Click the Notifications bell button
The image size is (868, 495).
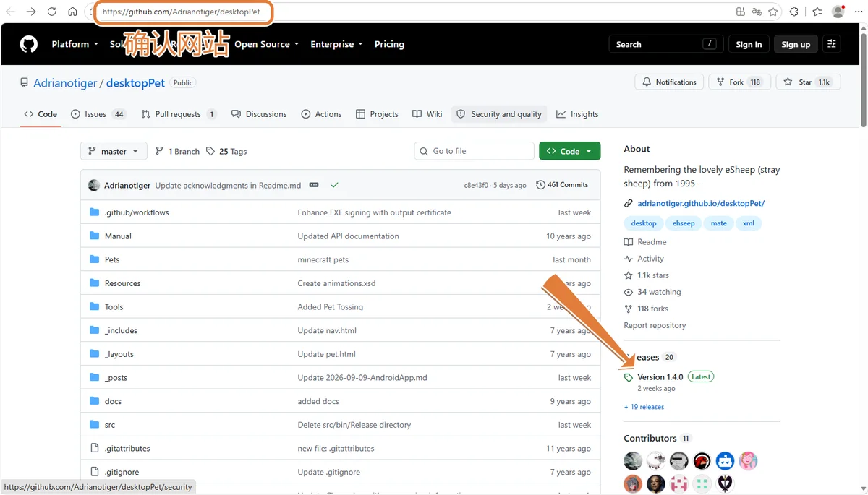(x=669, y=82)
